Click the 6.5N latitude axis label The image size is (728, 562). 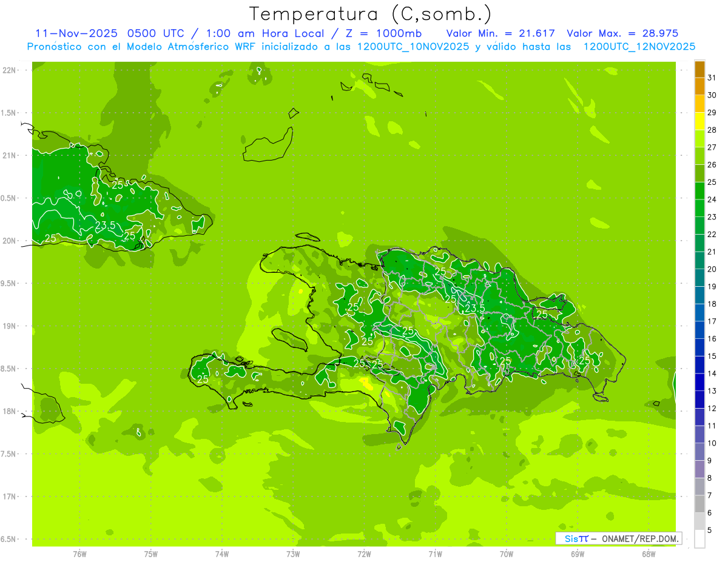pos(8,539)
